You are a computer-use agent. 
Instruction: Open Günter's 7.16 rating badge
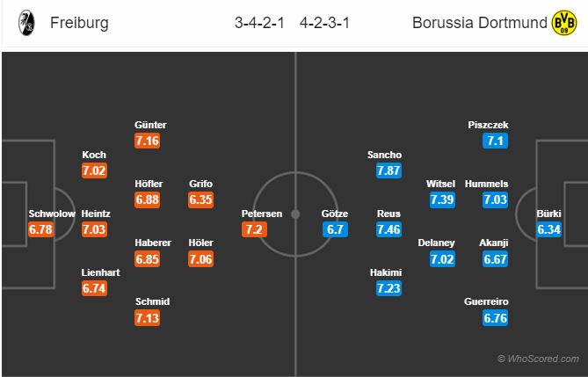[x=148, y=141]
